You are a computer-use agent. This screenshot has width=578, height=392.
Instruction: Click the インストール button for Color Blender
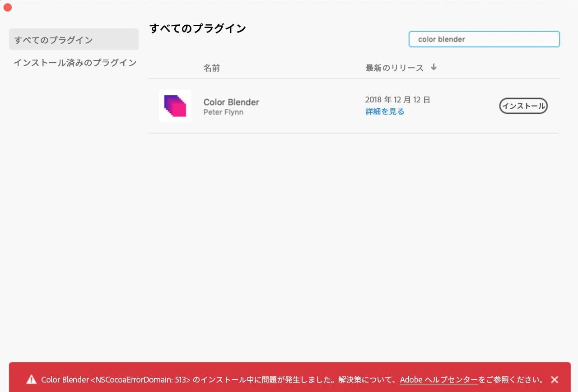point(523,106)
